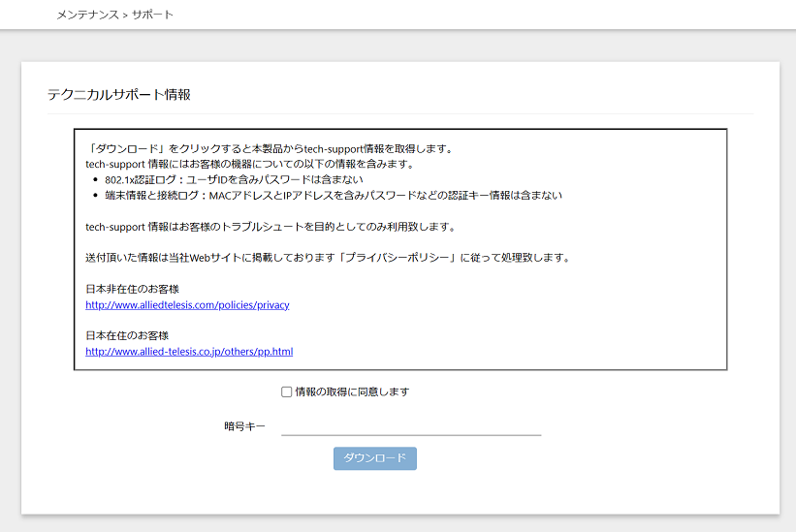Click the sentence mentioning プライバシーポリシー
796x532 pixels.
327,258
